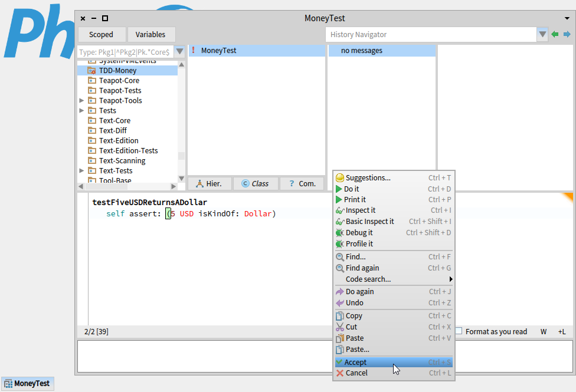Focus the package filter input field
This screenshot has width=576, height=392.
click(125, 52)
